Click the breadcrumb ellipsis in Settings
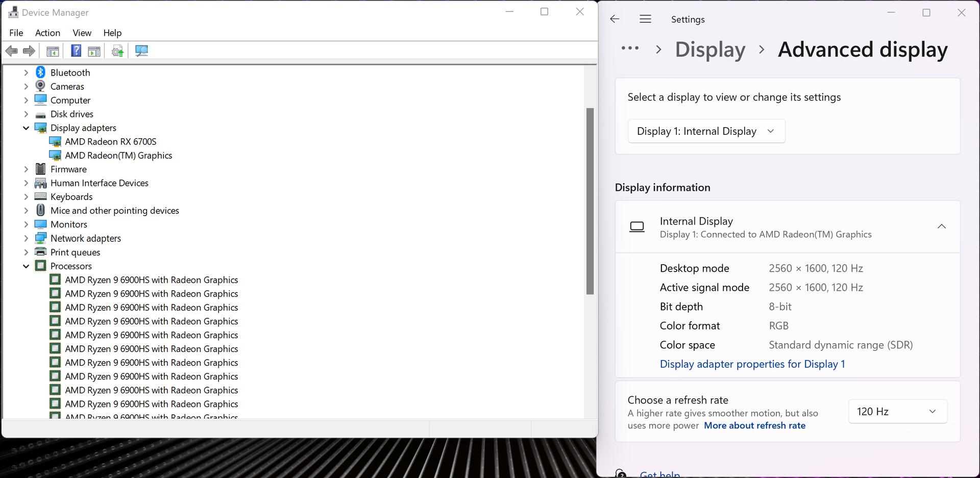This screenshot has width=980, height=478. 630,49
